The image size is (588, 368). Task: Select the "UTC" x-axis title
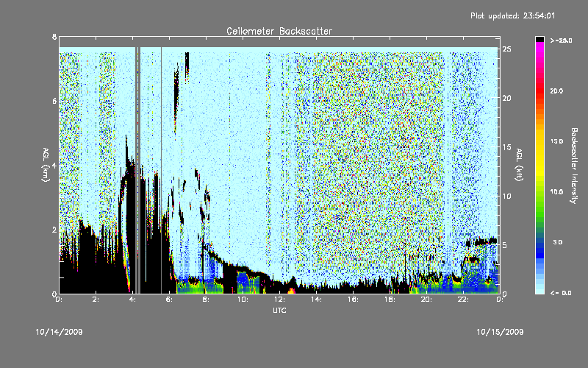coord(279,310)
